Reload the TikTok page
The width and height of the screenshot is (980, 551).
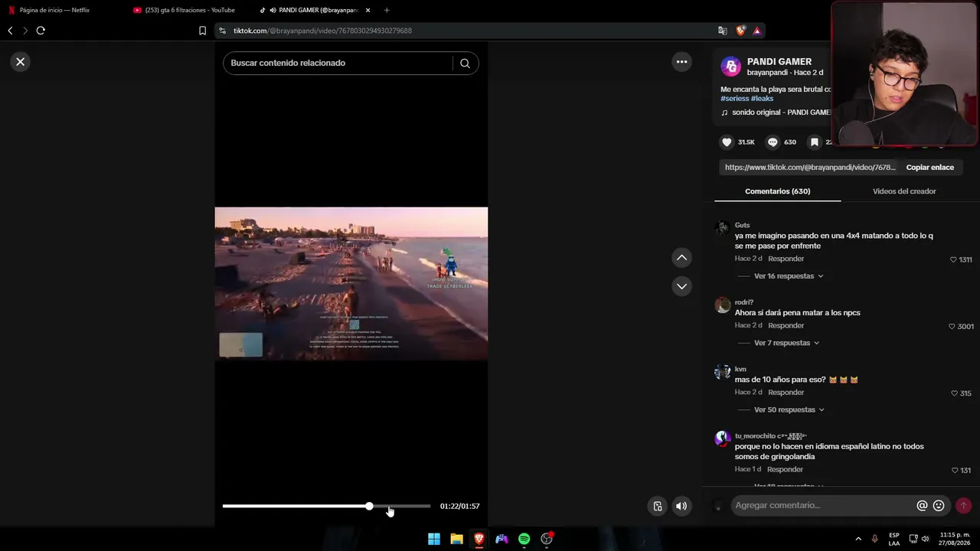(x=41, y=31)
